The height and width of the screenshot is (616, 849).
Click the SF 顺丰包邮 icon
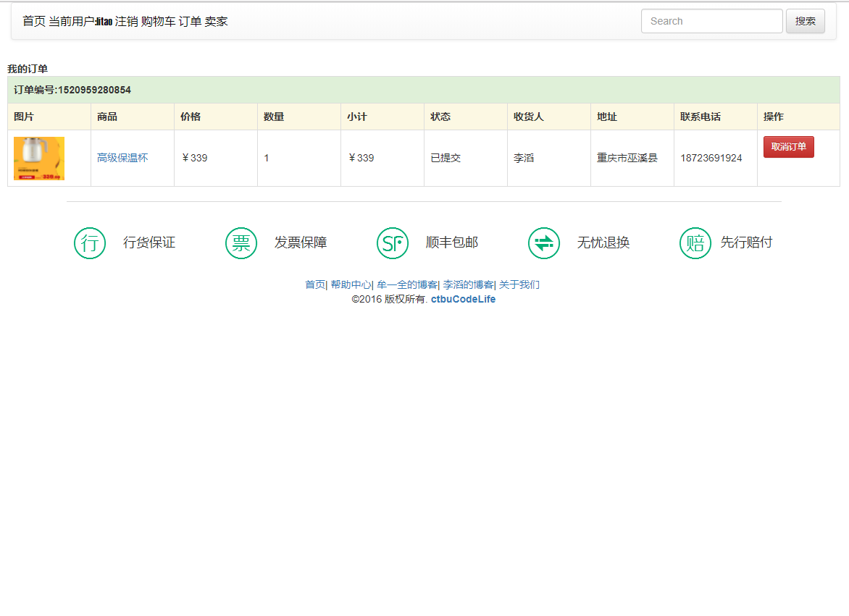(393, 243)
